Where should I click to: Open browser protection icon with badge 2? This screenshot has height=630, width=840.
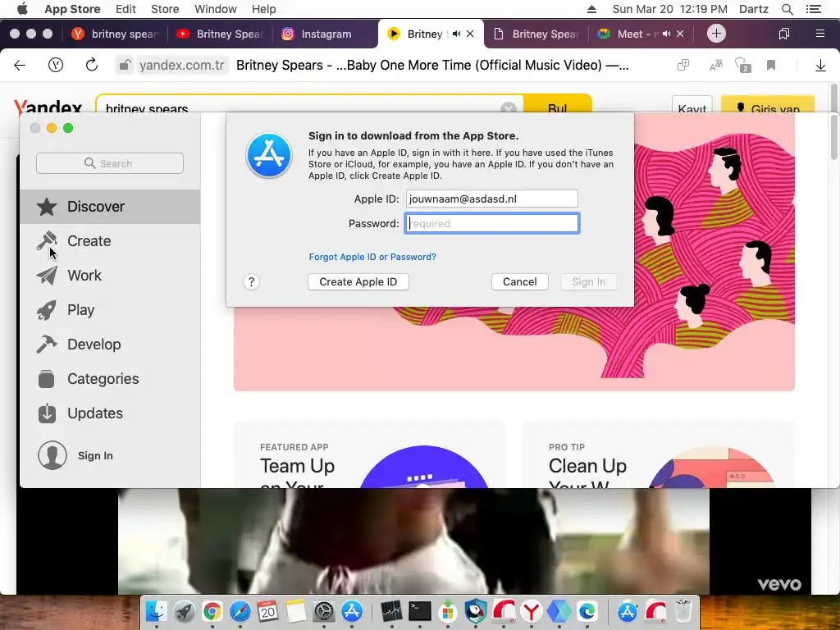tap(743, 66)
